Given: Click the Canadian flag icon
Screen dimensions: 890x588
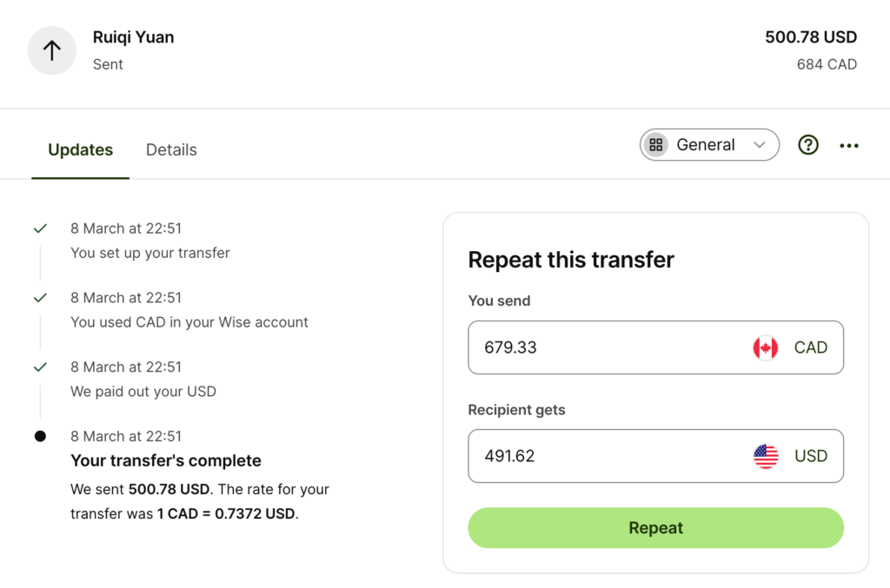Looking at the screenshot, I should pos(766,347).
